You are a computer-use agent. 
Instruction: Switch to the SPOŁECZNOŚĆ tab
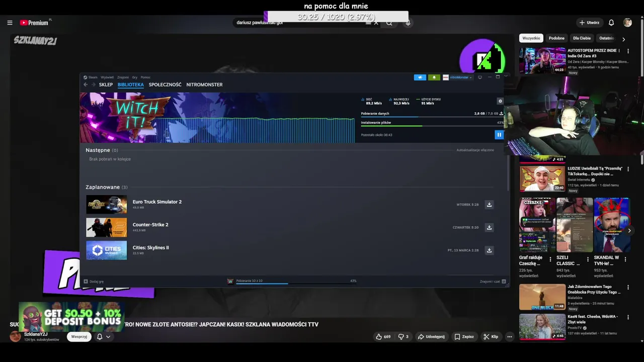coord(165,84)
